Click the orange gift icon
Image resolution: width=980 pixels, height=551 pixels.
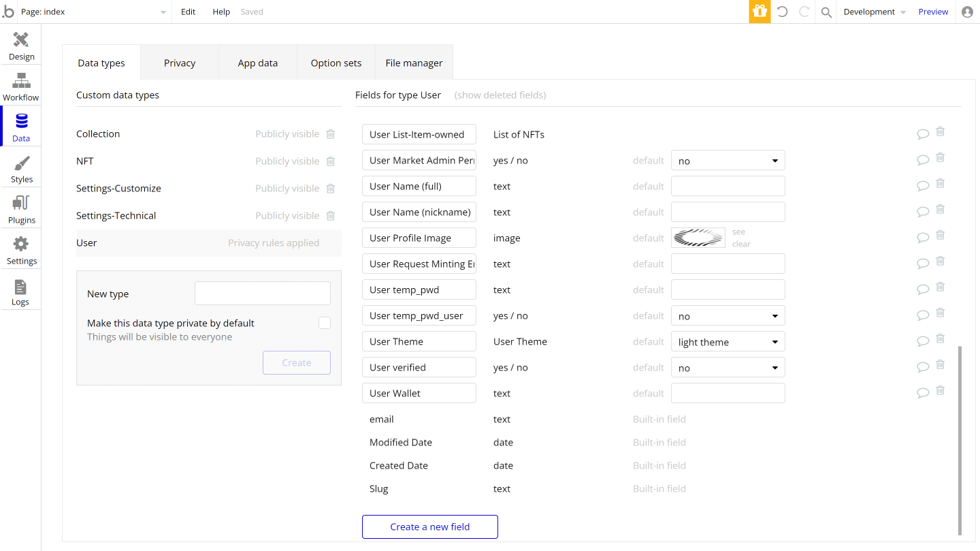click(759, 12)
